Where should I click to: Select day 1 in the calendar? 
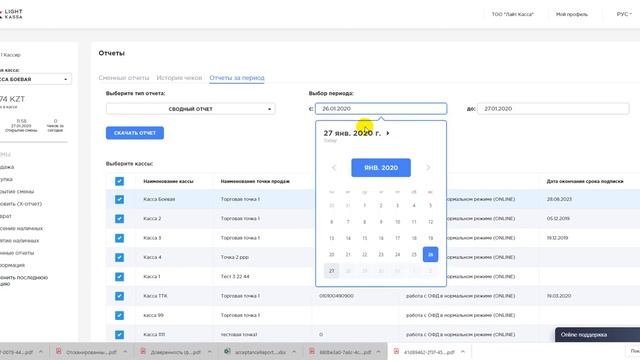[364, 205]
